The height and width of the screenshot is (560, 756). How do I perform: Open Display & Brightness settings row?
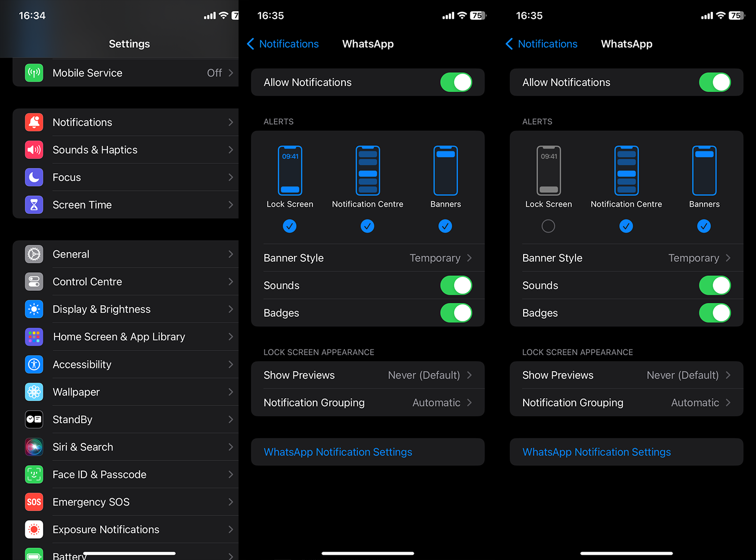(x=125, y=310)
